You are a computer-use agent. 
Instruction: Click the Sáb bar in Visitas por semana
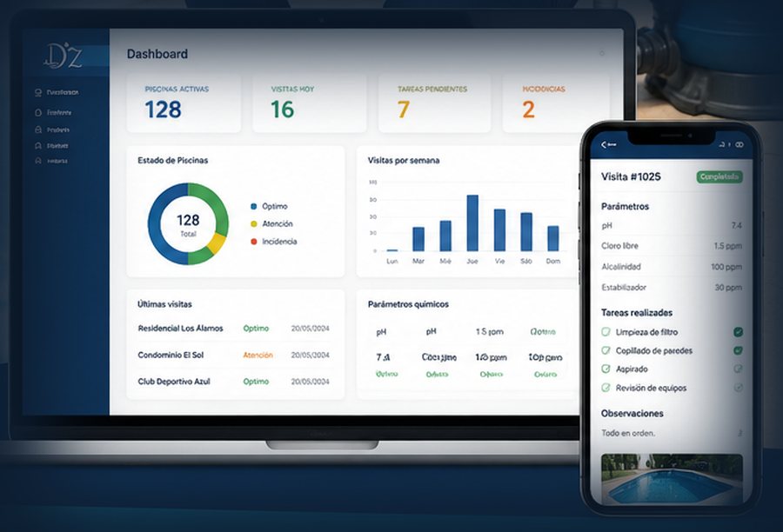click(526, 232)
